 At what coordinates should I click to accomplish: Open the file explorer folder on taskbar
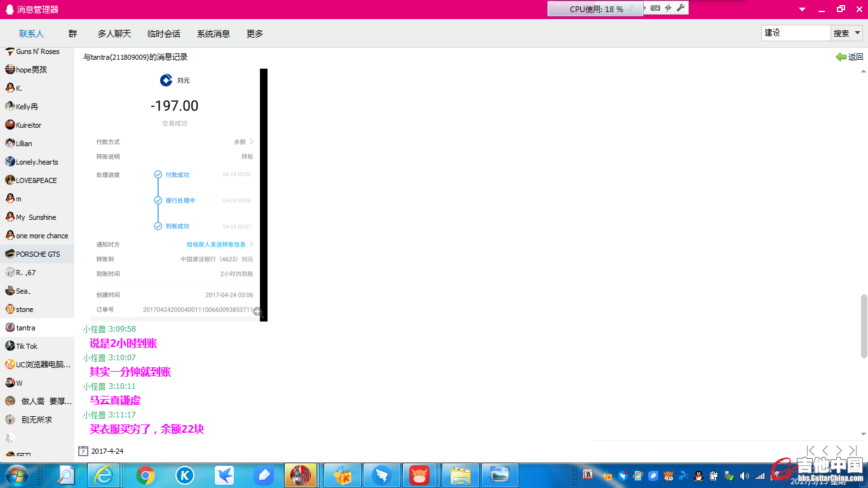coord(460,475)
